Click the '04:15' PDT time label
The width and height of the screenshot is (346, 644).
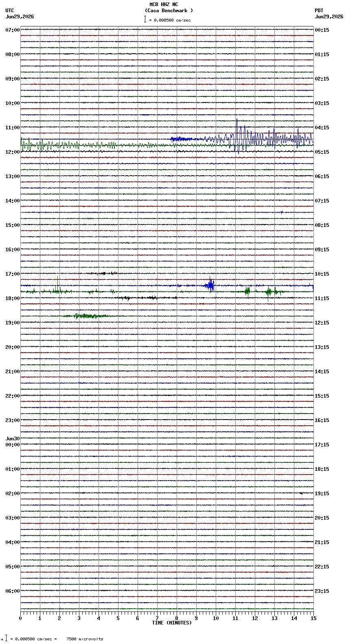tap(322, 128)
